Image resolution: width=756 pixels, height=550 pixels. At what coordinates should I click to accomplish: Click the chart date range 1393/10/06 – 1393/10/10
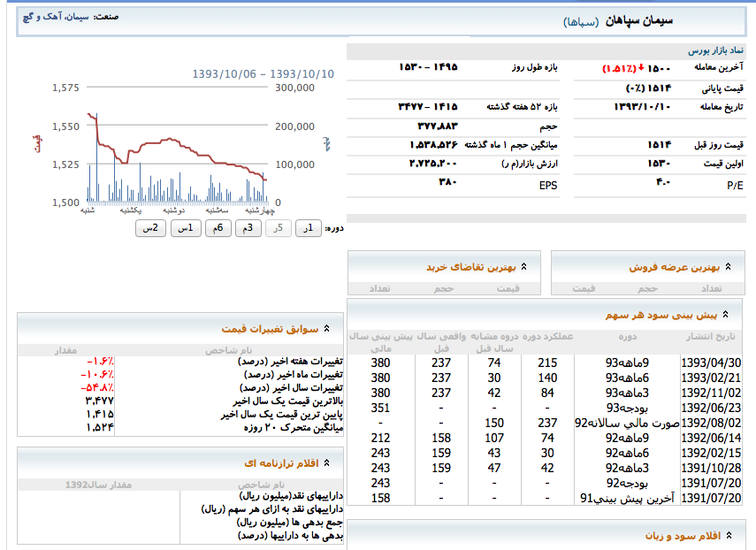pyautogui.click(x=263, y=73)
